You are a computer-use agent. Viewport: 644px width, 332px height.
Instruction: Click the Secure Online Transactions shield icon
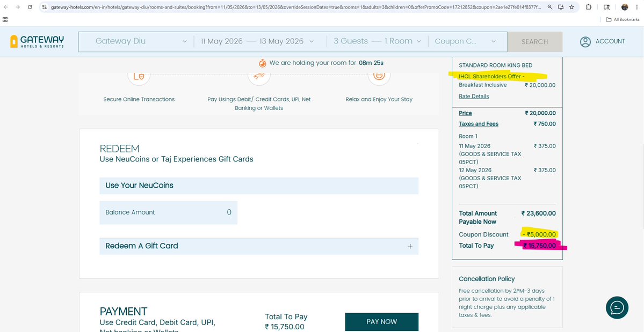[x=139, y=76]
